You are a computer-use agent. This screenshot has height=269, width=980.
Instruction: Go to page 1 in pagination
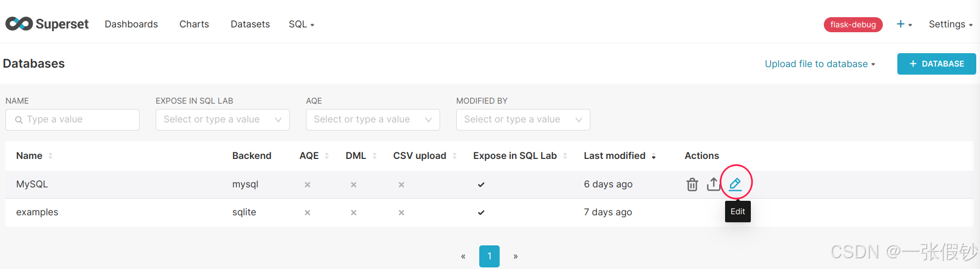(x=489, y=256)
